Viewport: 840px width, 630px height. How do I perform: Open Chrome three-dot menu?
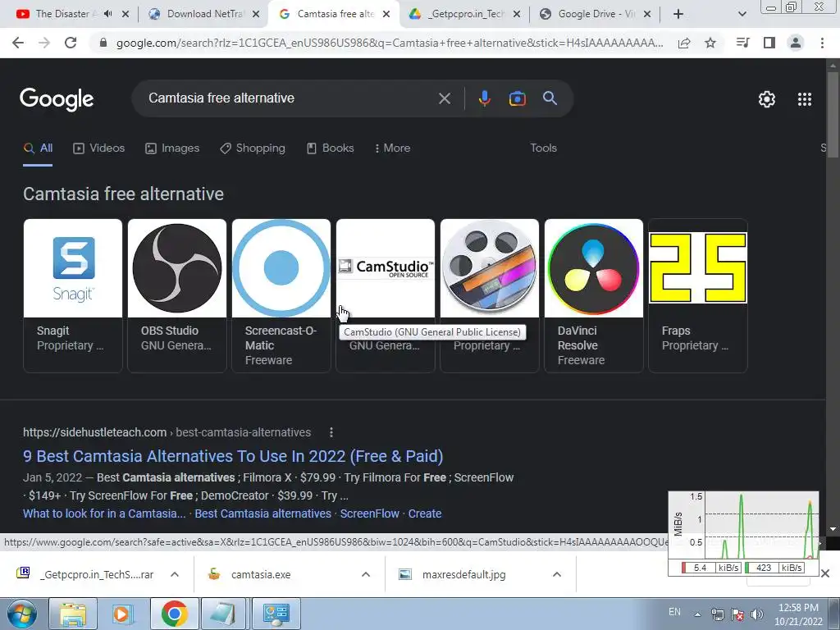pyautogui.click(x=822, y=43)
